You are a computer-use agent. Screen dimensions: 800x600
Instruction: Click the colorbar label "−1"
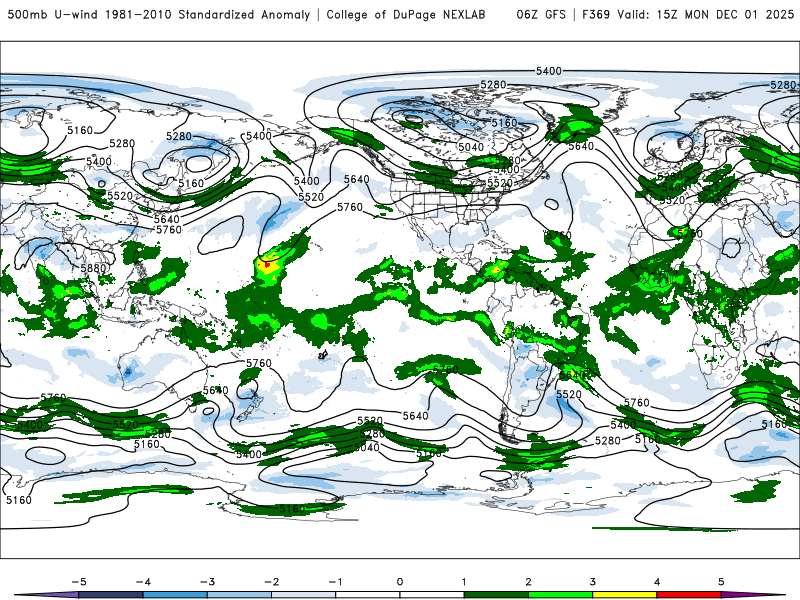335,582
